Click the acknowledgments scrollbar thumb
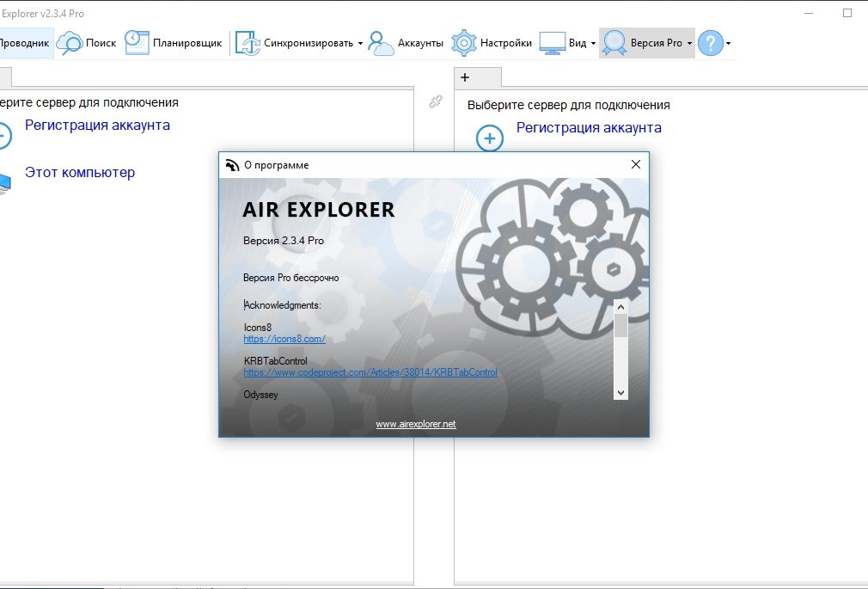The image size is (868, 589). pos(620,325)
